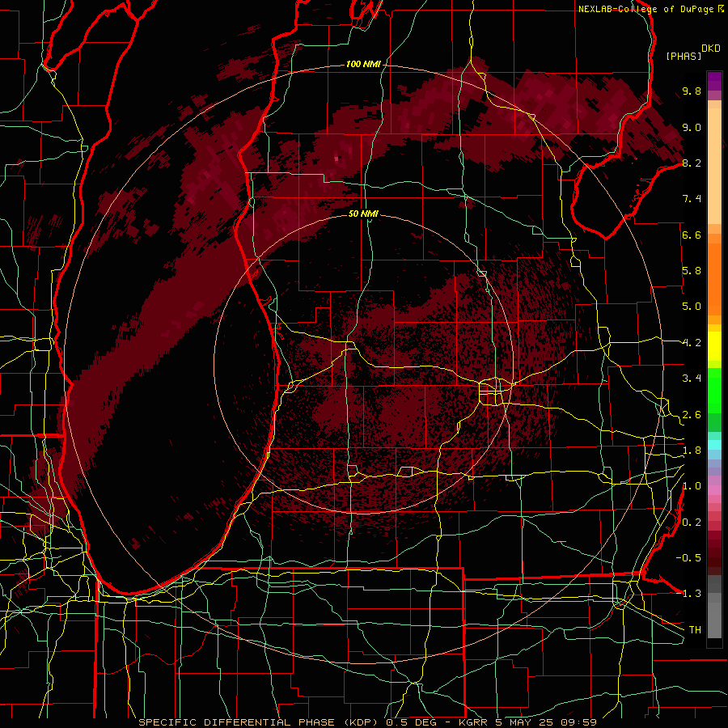The image size is (728, 728).
Task: Click the pink color bar segment near 1.0
Action: tap(714, 490)
